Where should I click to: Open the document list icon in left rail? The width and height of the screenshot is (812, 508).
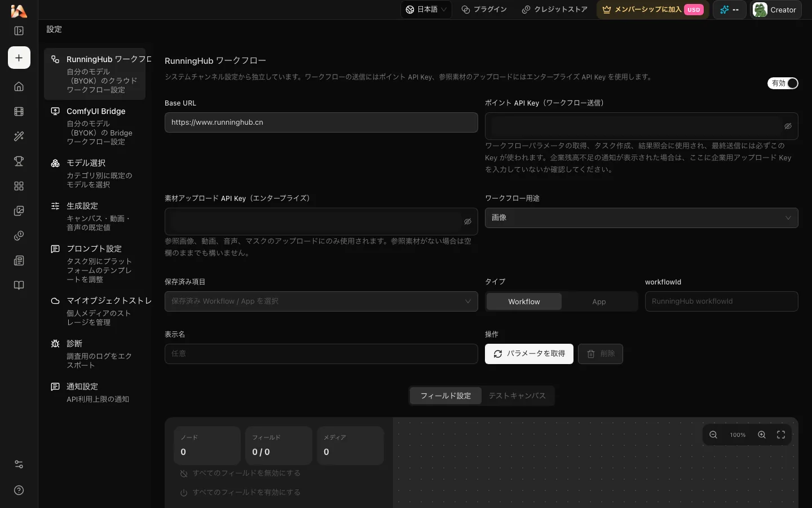tap(19, 260)
